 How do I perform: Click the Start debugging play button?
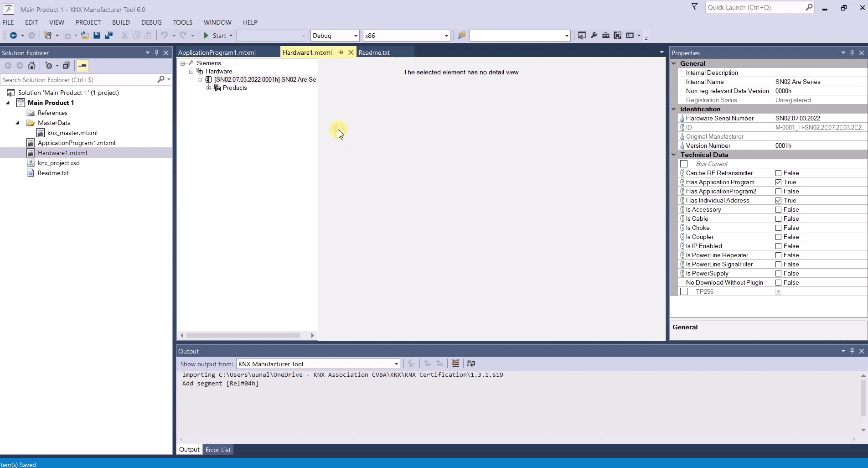coord(206,36)
